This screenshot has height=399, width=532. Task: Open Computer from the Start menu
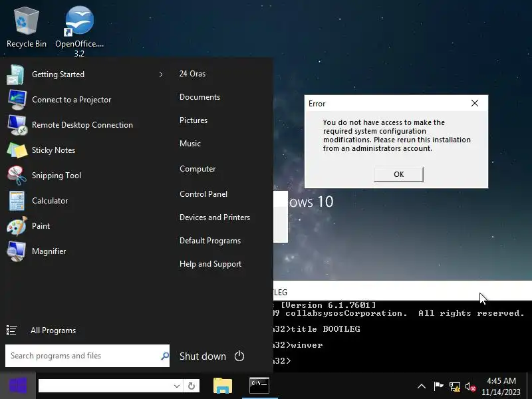(x=198, y=169)
